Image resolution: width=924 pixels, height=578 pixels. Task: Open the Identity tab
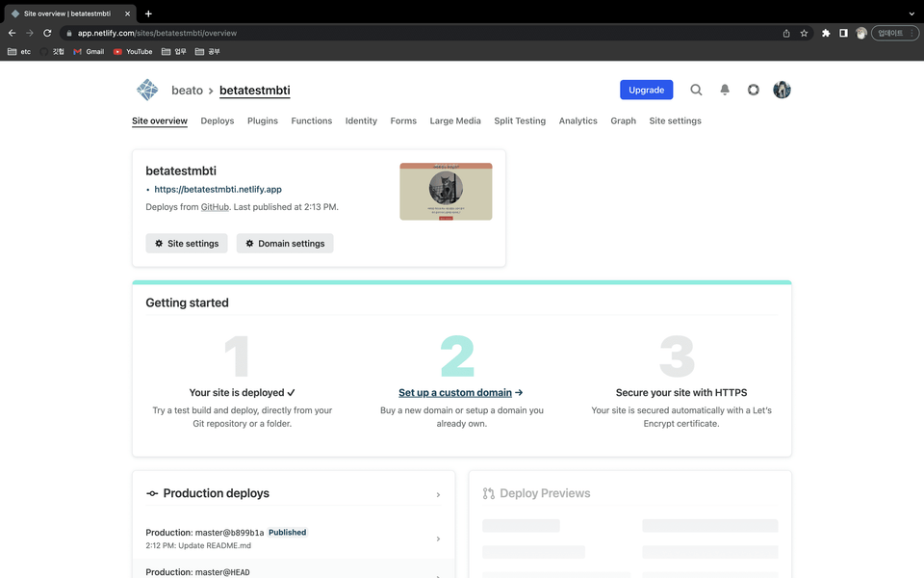coord(361,120)
